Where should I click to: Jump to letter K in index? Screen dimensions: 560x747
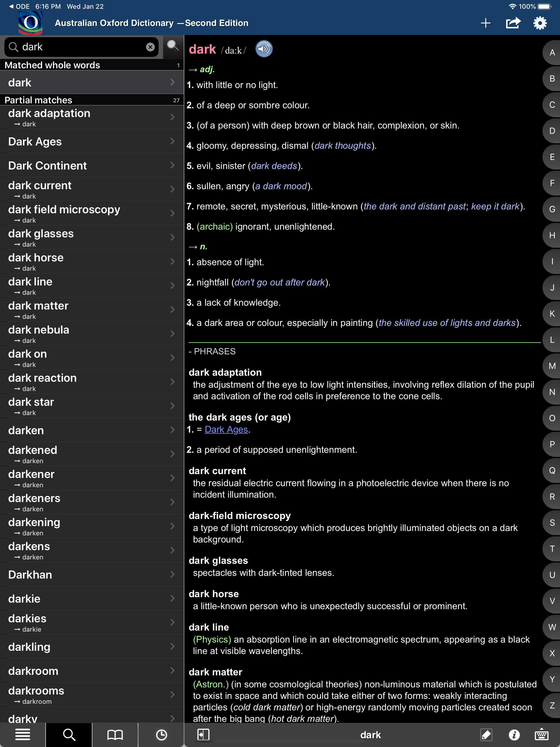click(552, 314)
